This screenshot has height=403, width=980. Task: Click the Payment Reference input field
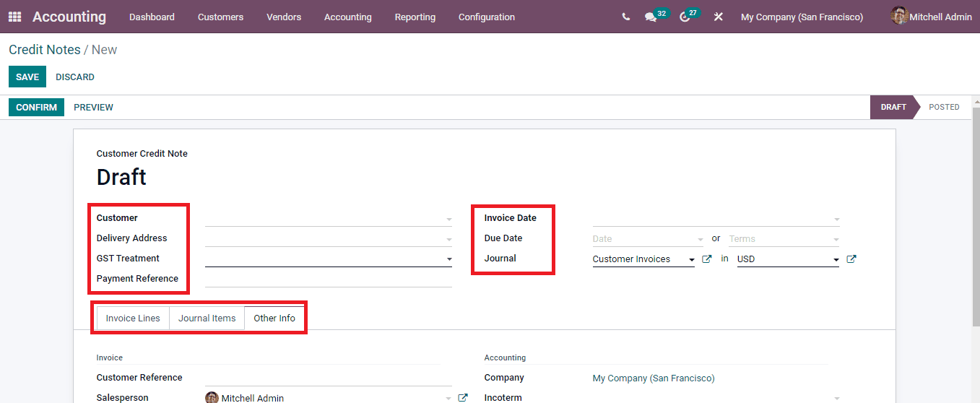[x=329, y=279]
